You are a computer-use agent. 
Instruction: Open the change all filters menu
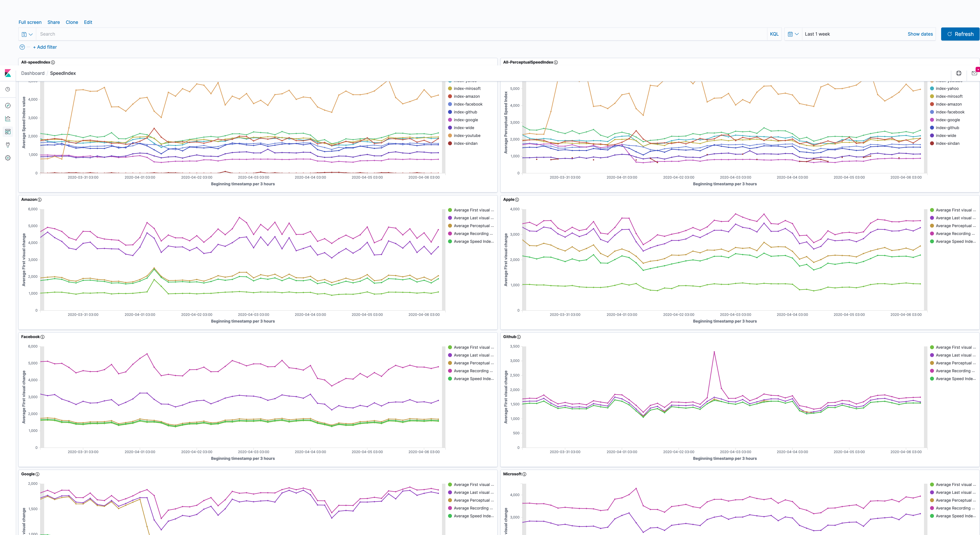[22, 47]
